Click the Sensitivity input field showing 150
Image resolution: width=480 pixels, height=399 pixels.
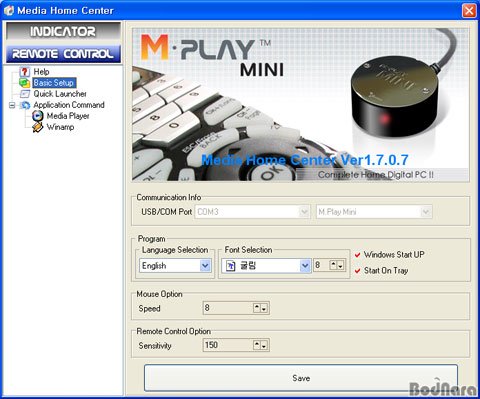pyautogui.click(x=228, y=345)
